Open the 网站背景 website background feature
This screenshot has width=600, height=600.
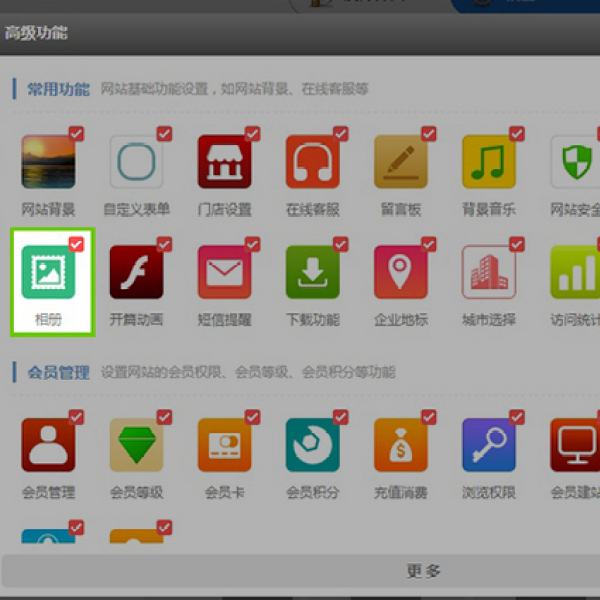click(x=49, y=162)
